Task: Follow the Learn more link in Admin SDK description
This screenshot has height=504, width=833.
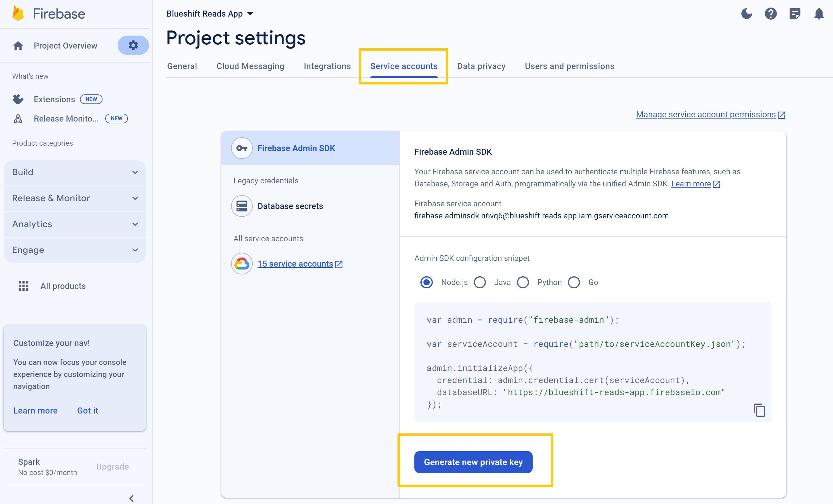Action: pos(691,184)
